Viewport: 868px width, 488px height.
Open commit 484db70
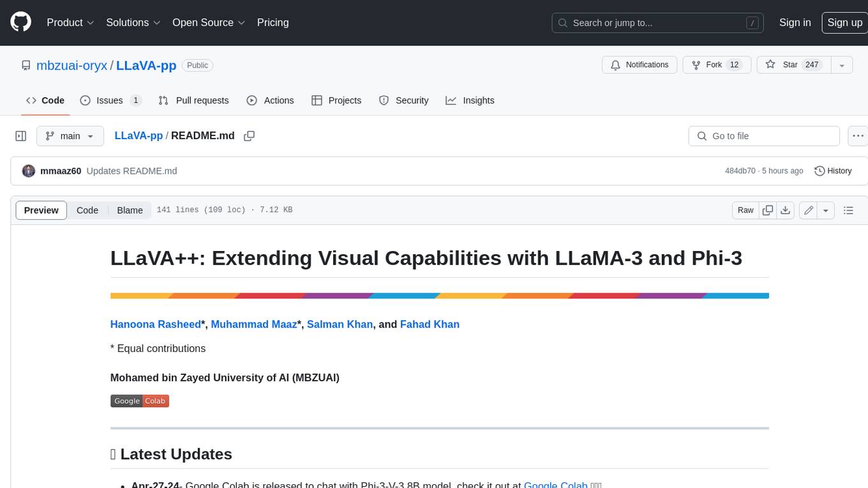740,171
